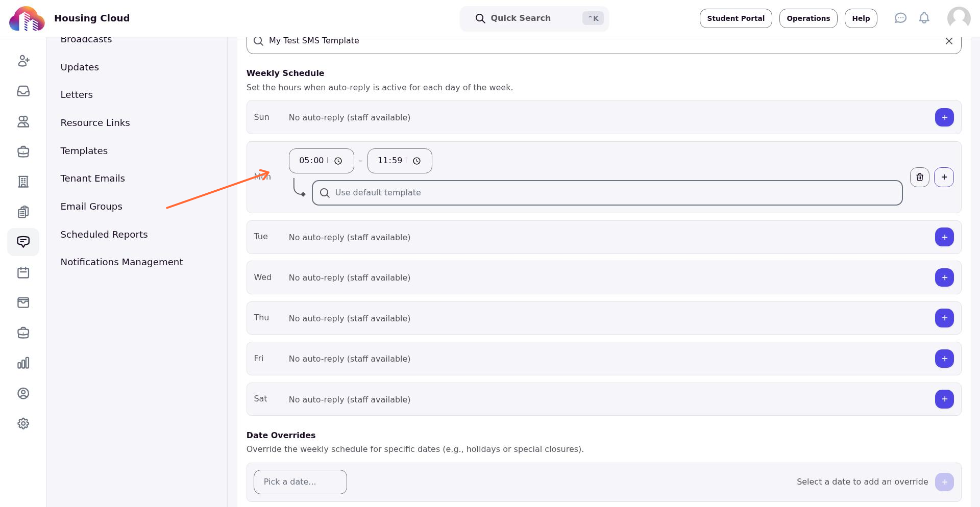The image size is (980, 507).
Task: Go to Letters in the side menu
Action: 77,95
